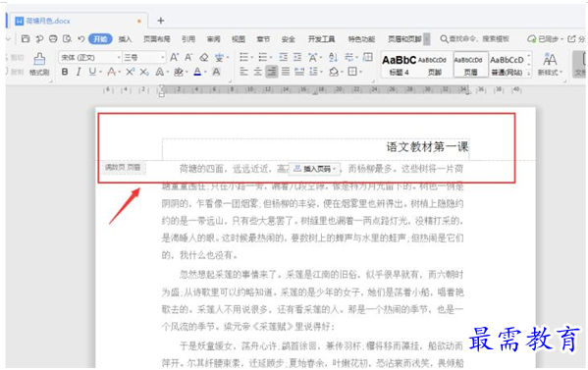588x370 pixels.
Task: Toggle Underline formatting
Action: 92,72
